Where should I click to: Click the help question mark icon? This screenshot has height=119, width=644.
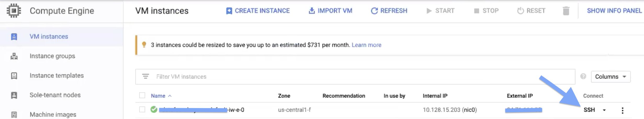click(583, 76)
